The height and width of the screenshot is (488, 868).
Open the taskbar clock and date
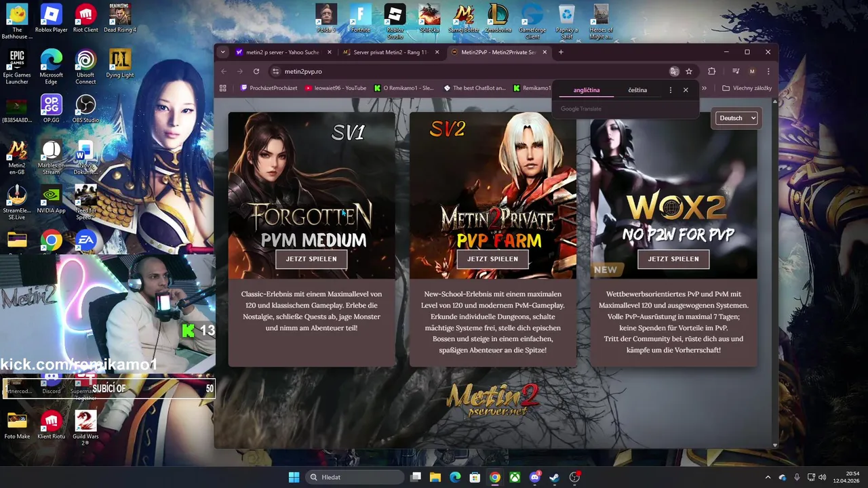846,477
